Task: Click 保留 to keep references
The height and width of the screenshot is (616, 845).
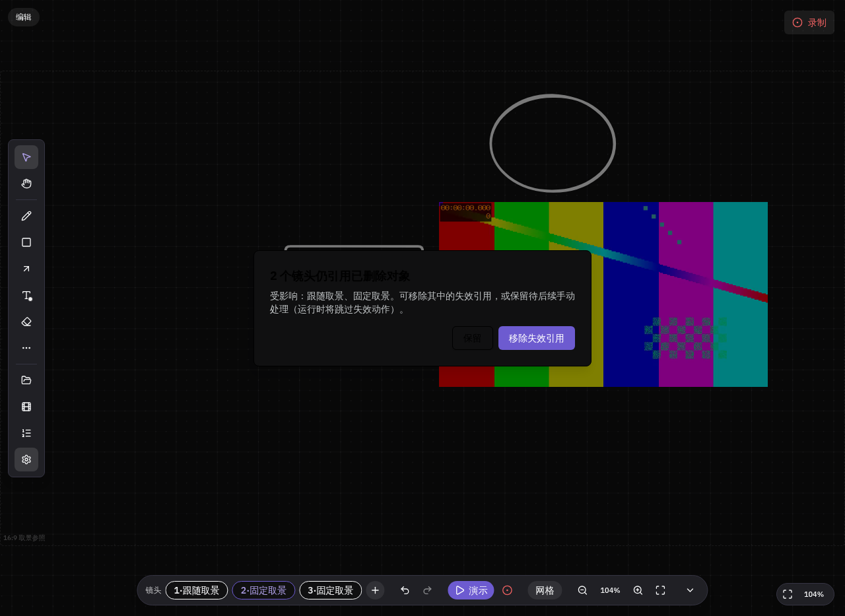Action: click(x=473, y=338)
